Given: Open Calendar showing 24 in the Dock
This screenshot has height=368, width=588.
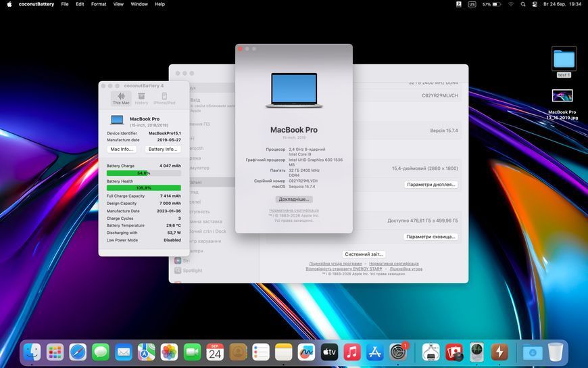Looking at the screenshot, I should pyautogui.click(x=215, y=352).
